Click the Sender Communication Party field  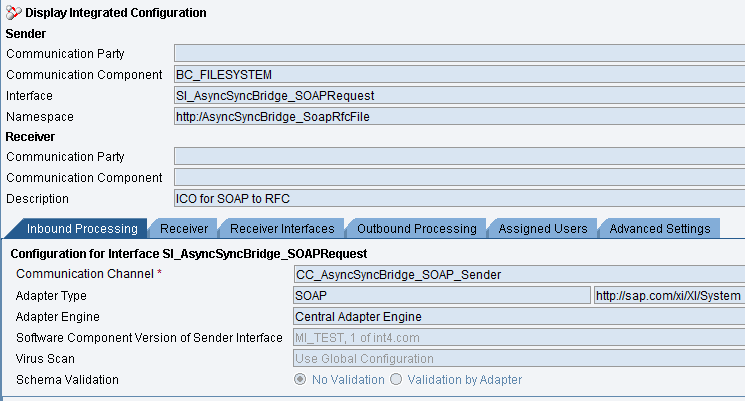pos(458,54)
